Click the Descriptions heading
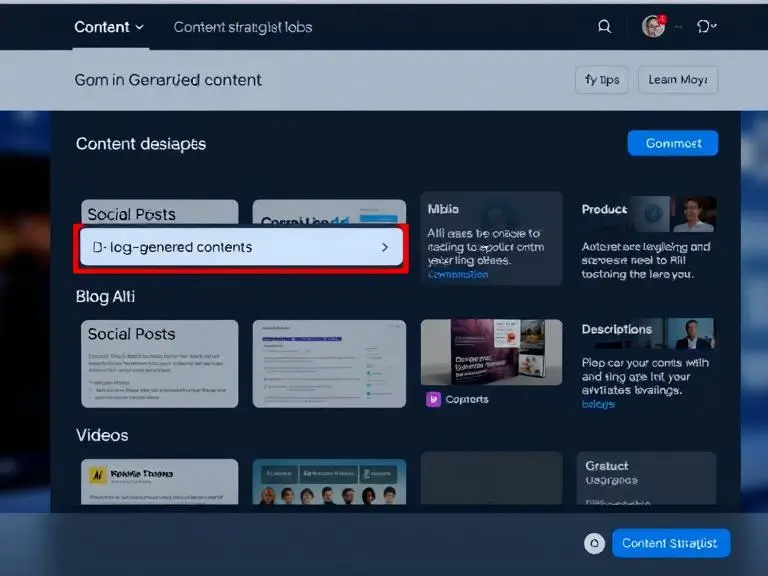 (x=617, y=330)
